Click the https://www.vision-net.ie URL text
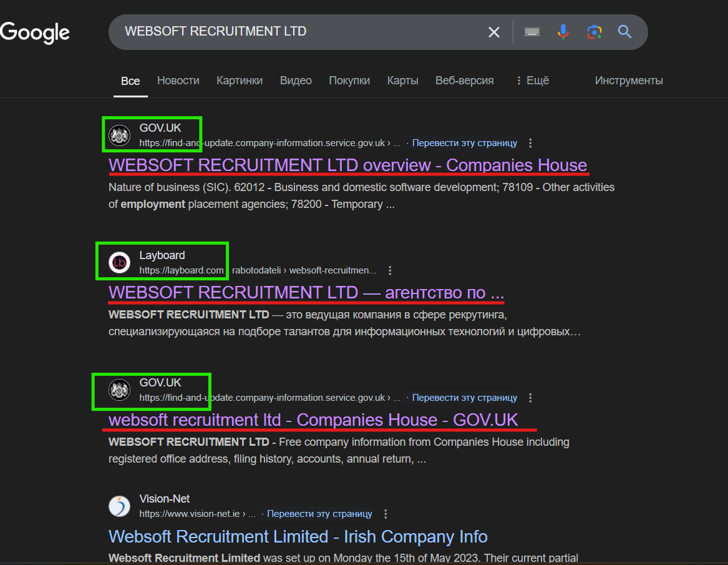Viewport: 728px width, 565px height. coord(190,514)
